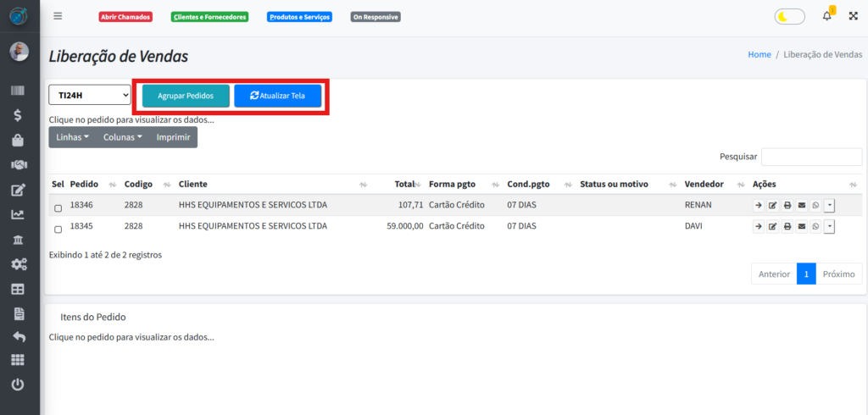This screenshot has height=415, width=868.
Task: Click the fullscreen expand icon in header
Action: pyautogui.click(x=853, y=16)
